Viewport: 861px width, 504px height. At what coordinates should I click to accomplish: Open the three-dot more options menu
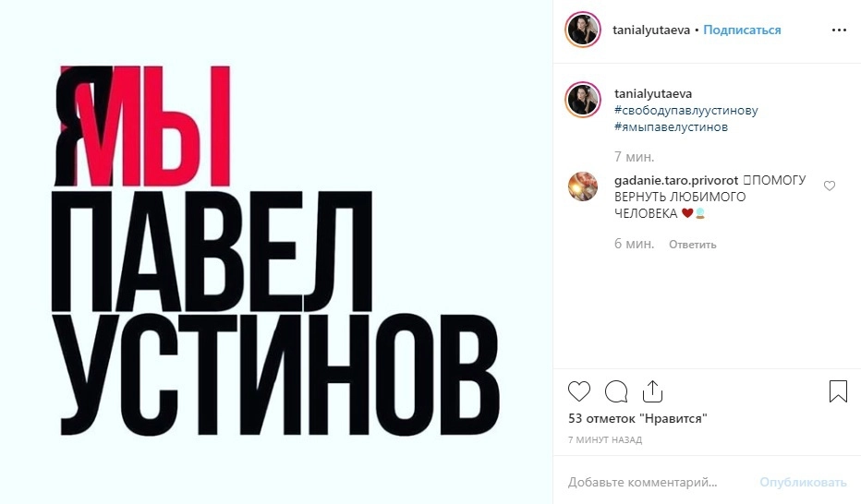839,30
